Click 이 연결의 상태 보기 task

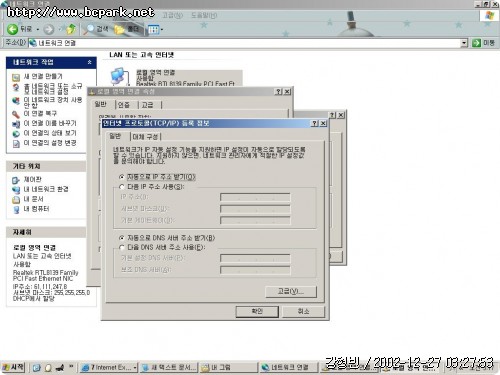coord(50,133)
